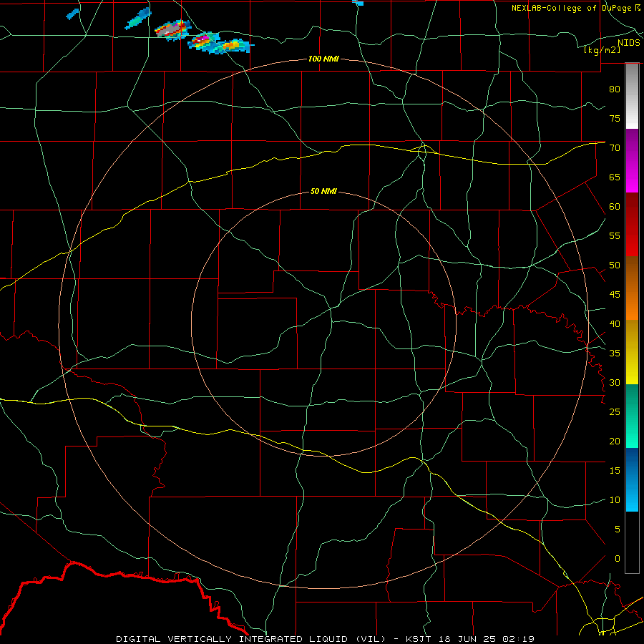Click the 50 value on the scale
Viewport: 644px width, 644px height.
pyautogui.click(x=615, y=265)
